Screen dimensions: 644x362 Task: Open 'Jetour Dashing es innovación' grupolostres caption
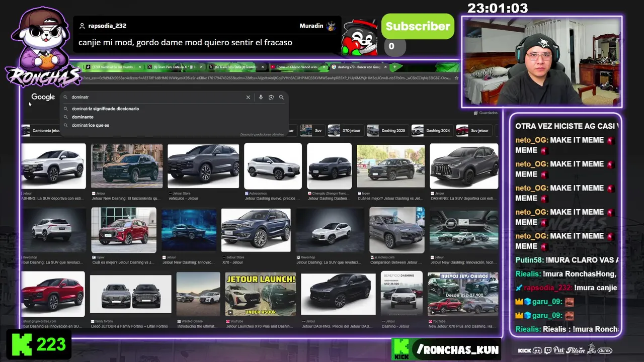click(52, 326)
